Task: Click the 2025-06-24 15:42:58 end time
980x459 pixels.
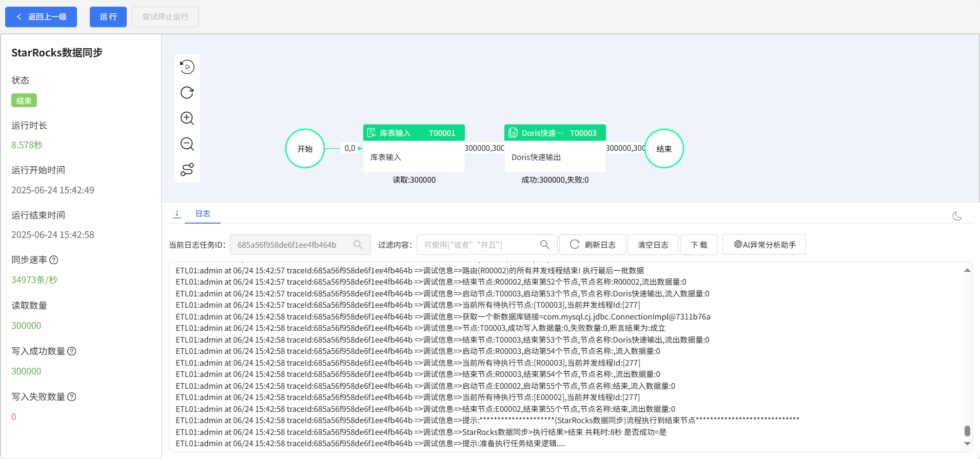Action: [x=53, y=235]
